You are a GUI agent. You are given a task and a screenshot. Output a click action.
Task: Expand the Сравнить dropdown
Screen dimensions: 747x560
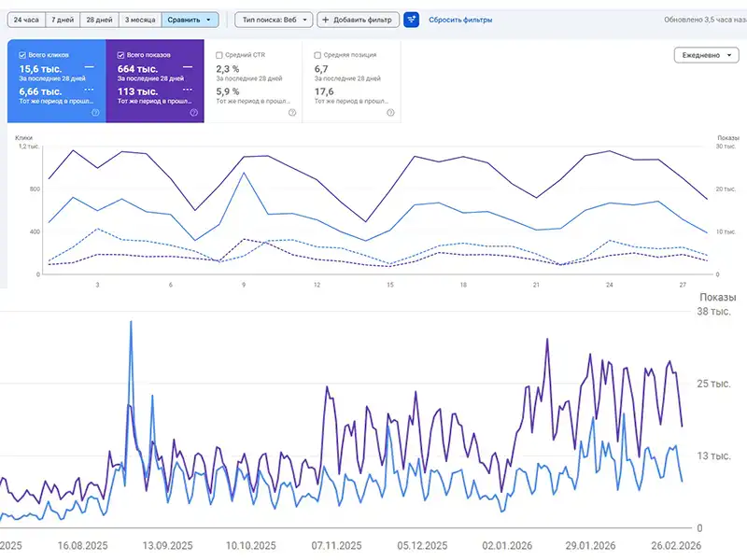[190, 20]
